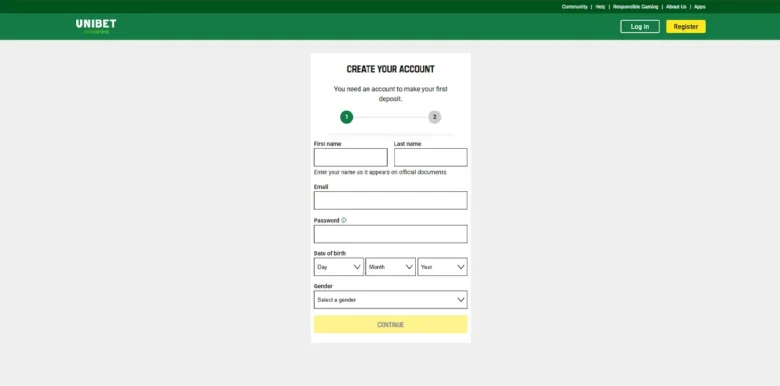Focus the Email input field
The width and height of the screenshot is (780, 386).
pyautogui.click(x=390, y=200)
